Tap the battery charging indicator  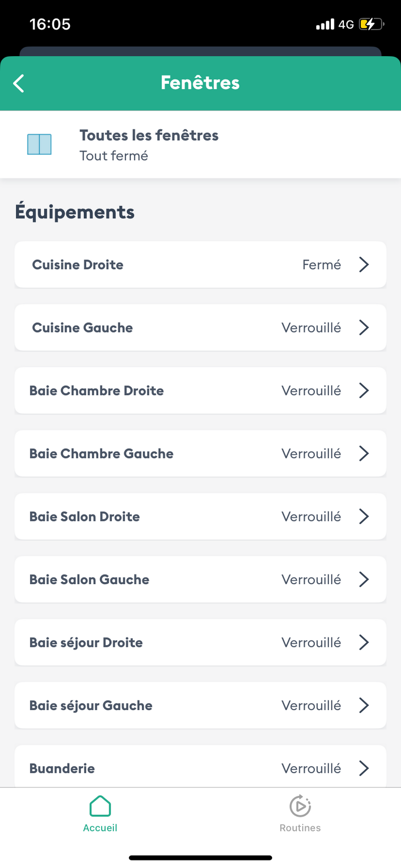point(371,24)
